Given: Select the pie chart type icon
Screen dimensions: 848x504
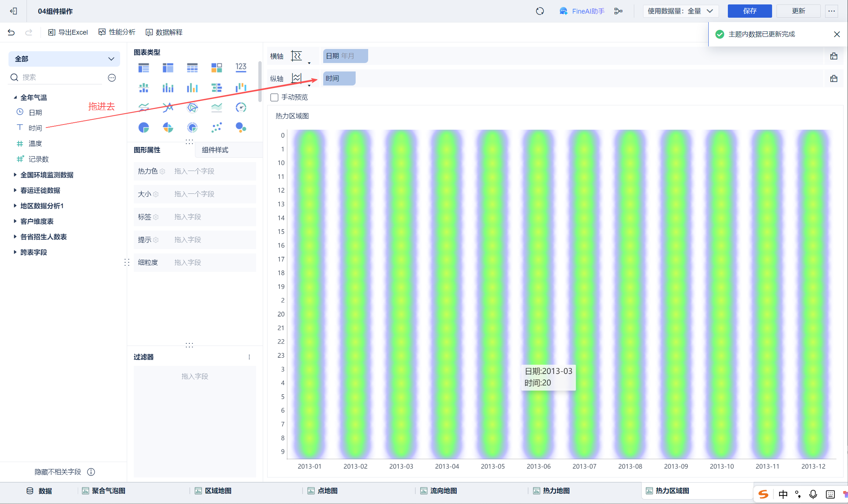Looking at the screenshot, I should click(x=144, y=127).
